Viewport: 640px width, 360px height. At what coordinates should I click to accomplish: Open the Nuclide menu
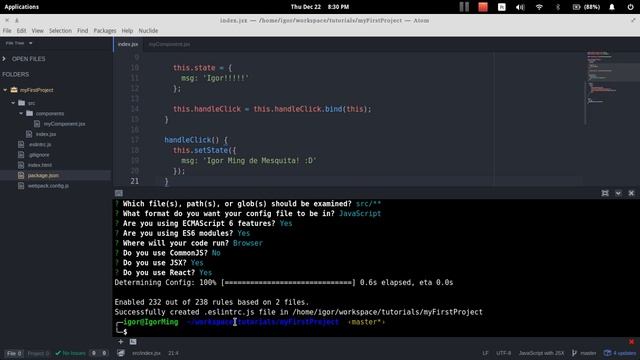coord(148,31)
